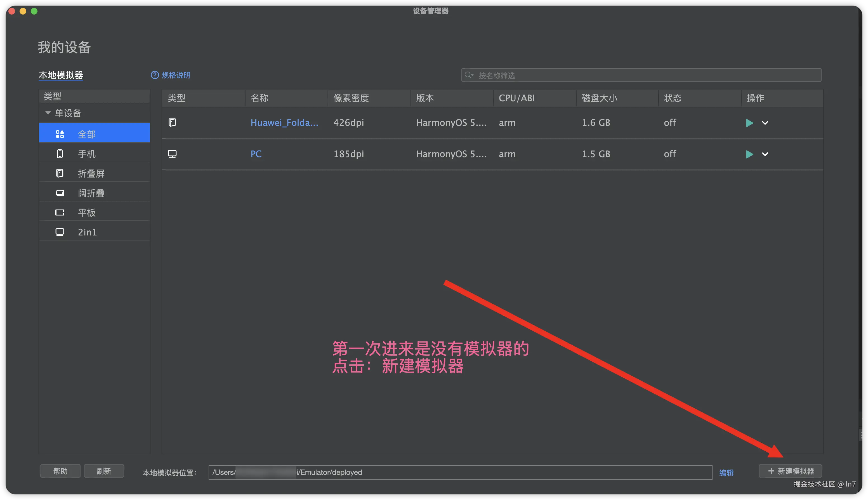
Task: Start the Huawei_Foldable emulator with play icon
Action: coord(749,123)
